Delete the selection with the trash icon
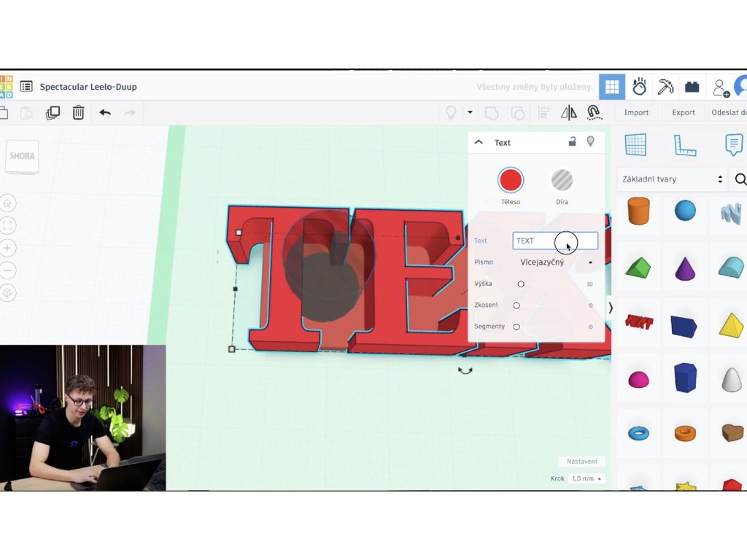The image size is (747, 560). [x=78, y=113]
